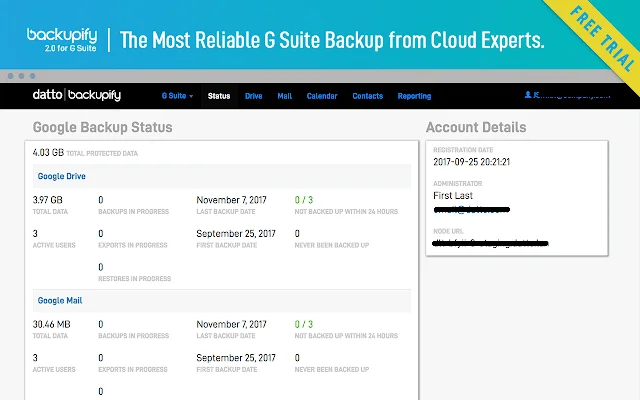
Task: Click administrator name First Last
Action: [453, 196]
